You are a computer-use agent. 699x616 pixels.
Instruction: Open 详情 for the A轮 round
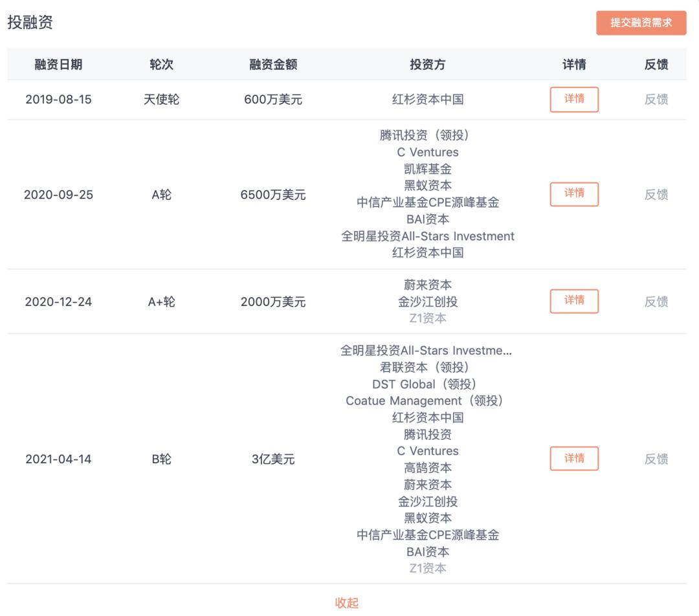click(x=574, y=194)
